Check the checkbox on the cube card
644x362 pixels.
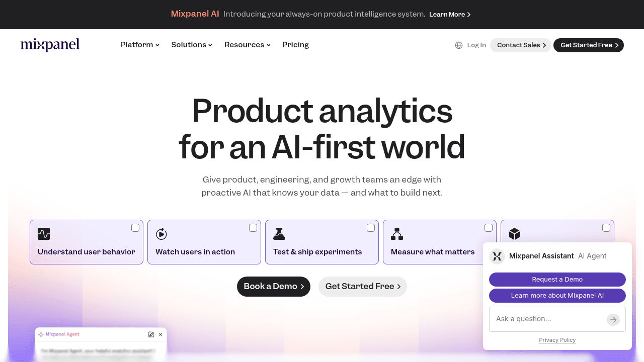(x=606, y=228)
